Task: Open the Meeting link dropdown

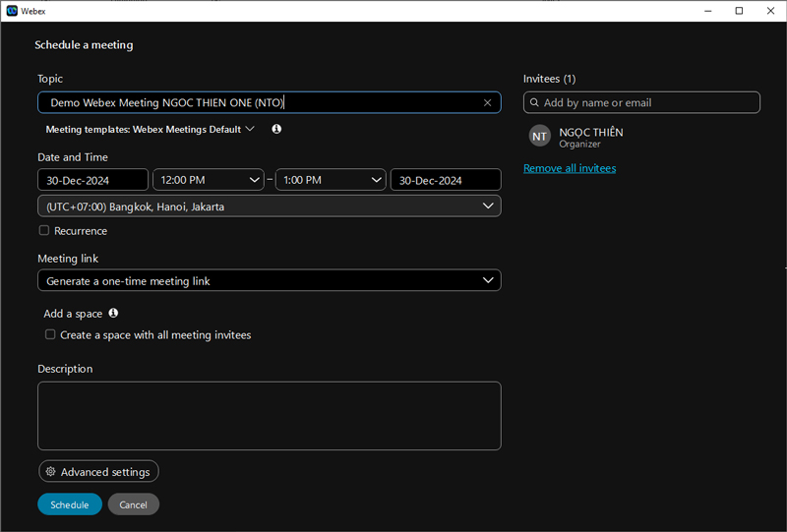Action: tap(270, 280)
